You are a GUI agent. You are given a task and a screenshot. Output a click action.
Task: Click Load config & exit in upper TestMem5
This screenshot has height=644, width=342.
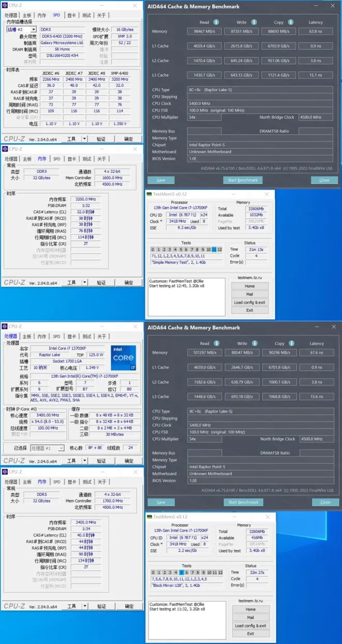pyautogui.click(x=249, y=302)
